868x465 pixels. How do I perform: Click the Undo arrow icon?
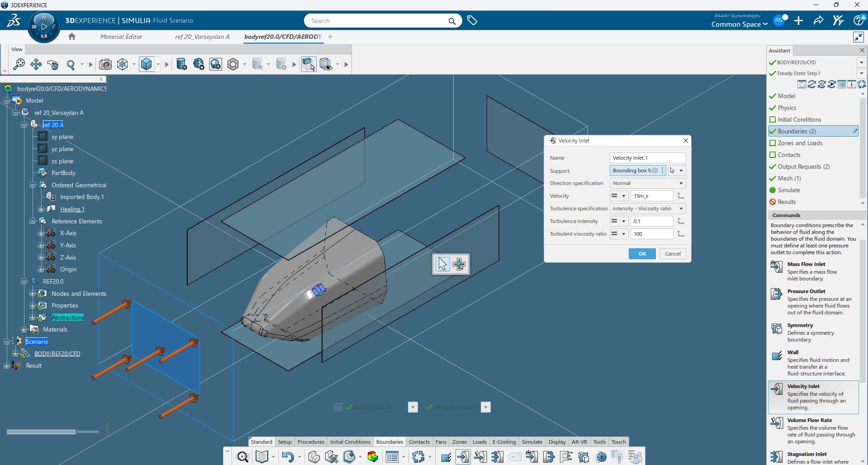[x=288, y=457]
